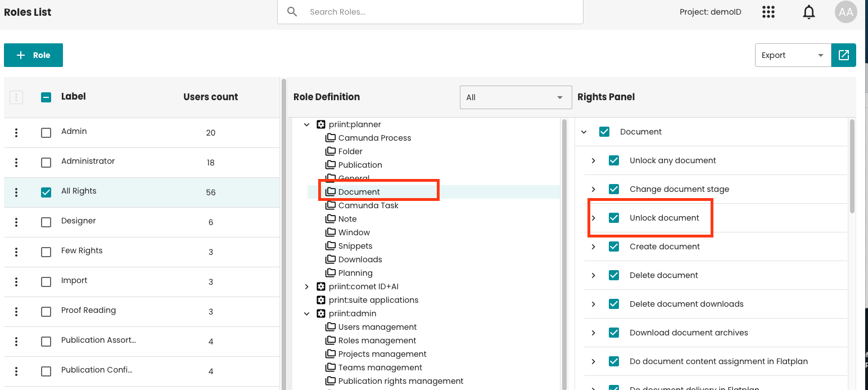Open the All filter dropdown in Role Definition
Screen dimensions: 868x390
[515, 97]
